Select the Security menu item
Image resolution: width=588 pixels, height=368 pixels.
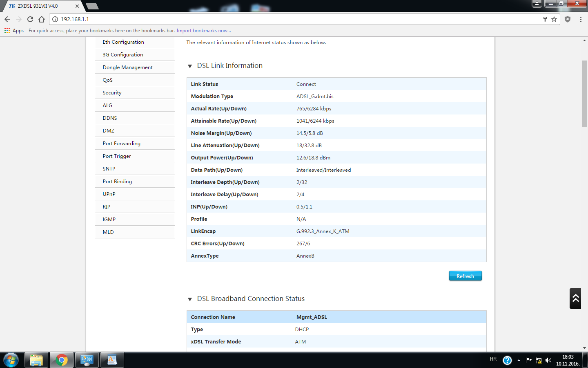click(112, 93)
